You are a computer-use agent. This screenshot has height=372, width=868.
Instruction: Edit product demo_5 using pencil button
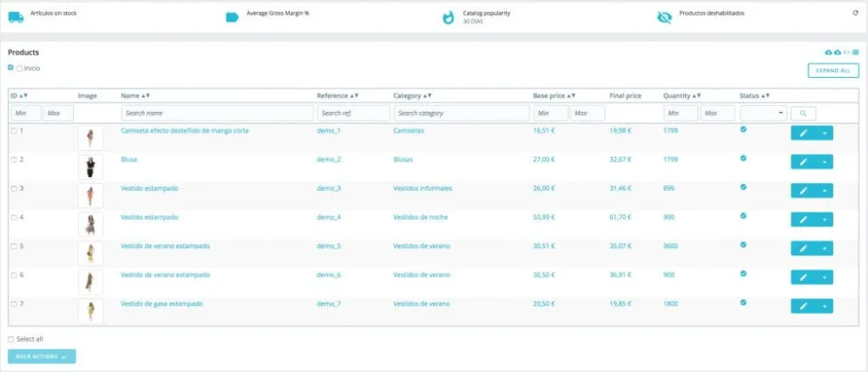coord(804,248)
